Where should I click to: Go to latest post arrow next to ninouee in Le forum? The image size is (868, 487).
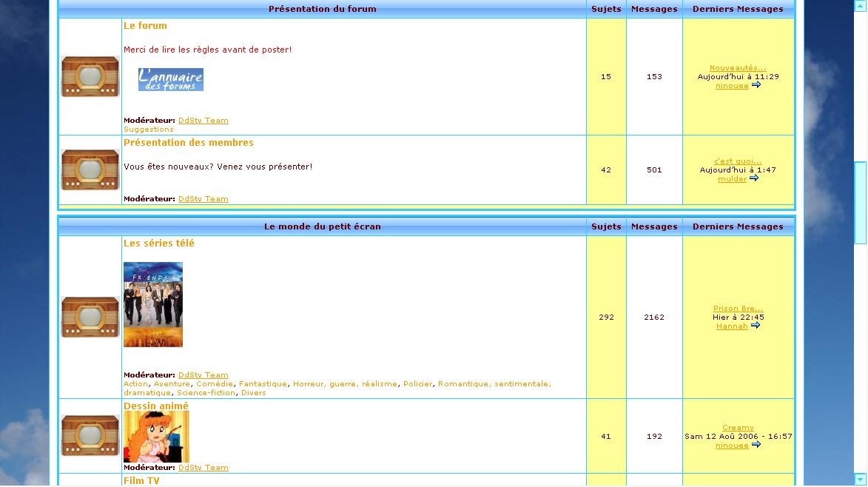point(756,85)
